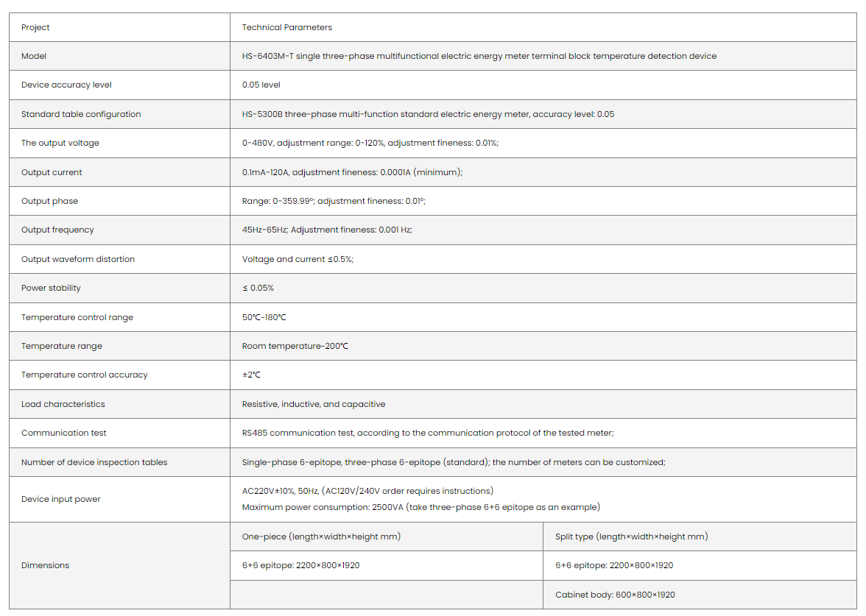Image resolution: width=866 pixels, height=616 pixels.
Task: Click the 45Hz-65Hz frequency value
Action: click(327, 230)
